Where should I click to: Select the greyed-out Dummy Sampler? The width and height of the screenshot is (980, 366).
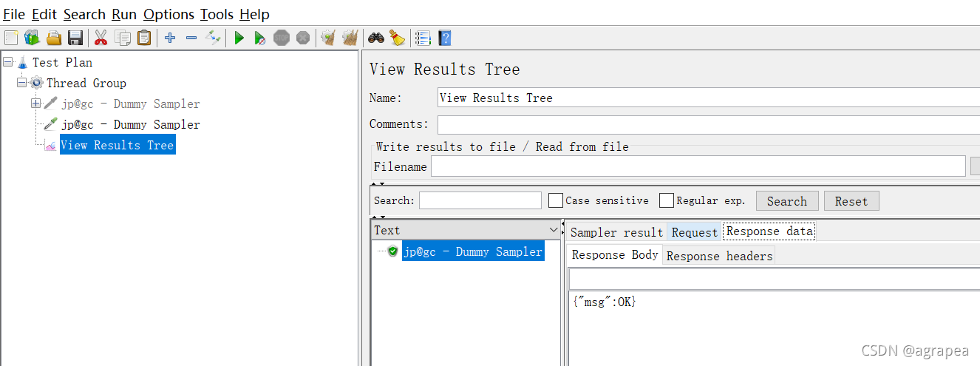point(130,104)
